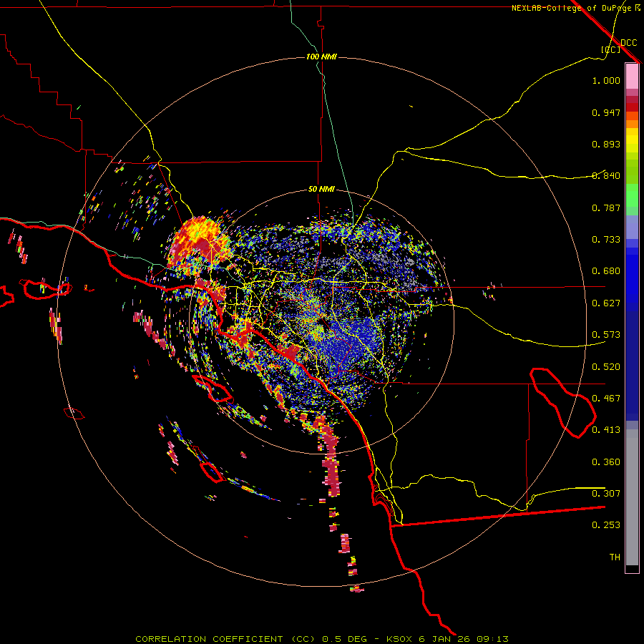Viewport: 644px width, 644px height.
Task: Select the 100 NMI range ring label
Action: pos(321,57)
